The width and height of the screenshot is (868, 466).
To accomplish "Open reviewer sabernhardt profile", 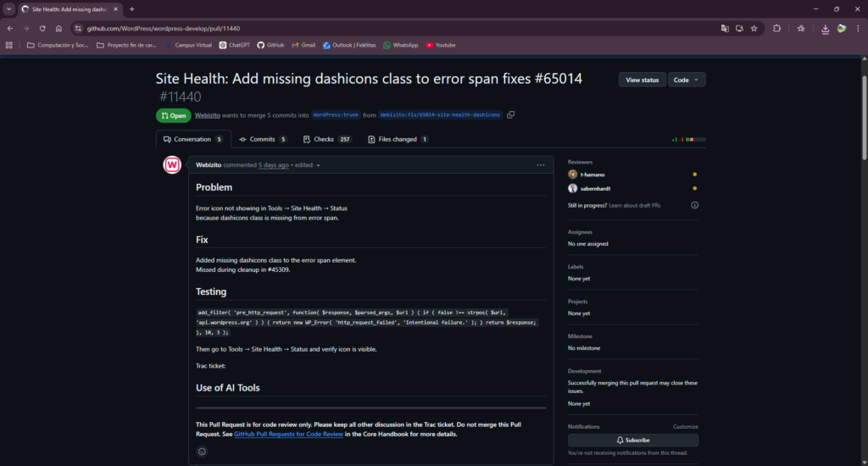I will tap(595, 189).
